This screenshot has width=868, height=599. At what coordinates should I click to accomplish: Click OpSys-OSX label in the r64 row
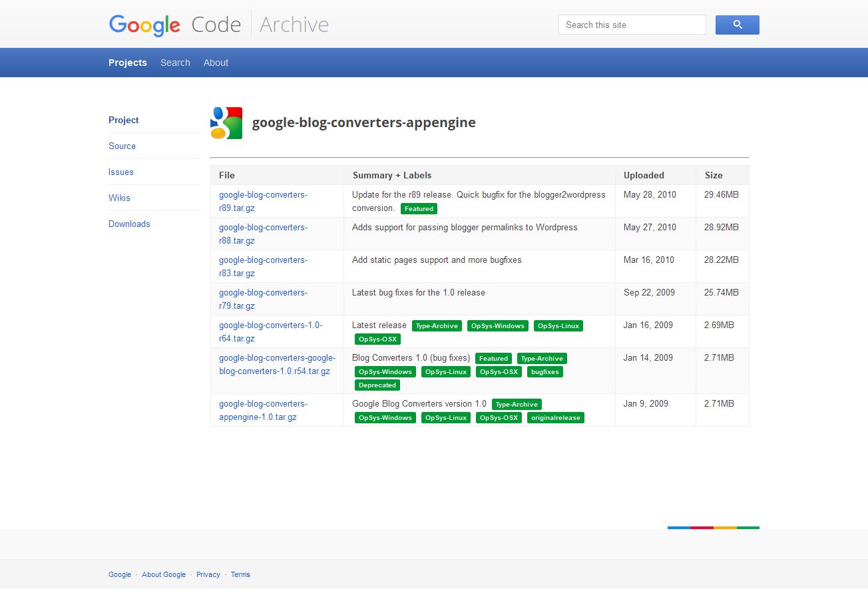tap(377, 339)
